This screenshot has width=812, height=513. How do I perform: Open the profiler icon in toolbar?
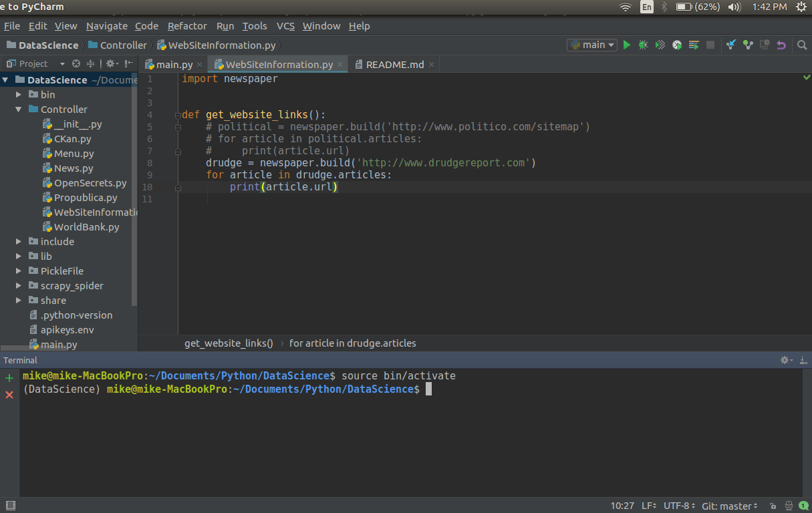coord(677,45)
